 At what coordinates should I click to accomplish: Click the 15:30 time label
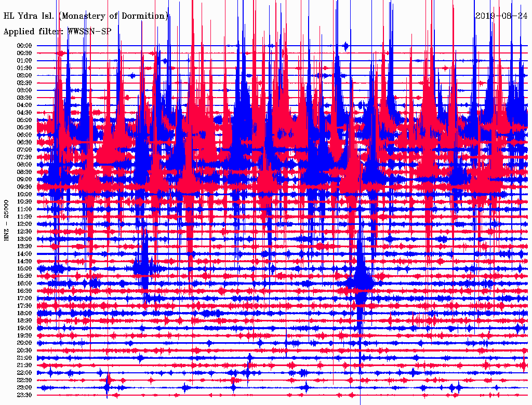click(x=24, y=276)
